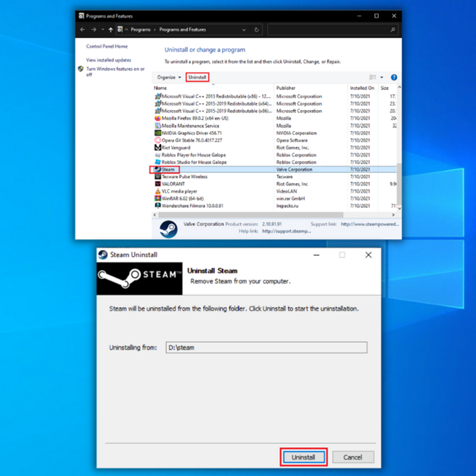Screen dimensions: 476x476
Task: Click the WinRAR 6.02 icon
Action: pos(158,198)
